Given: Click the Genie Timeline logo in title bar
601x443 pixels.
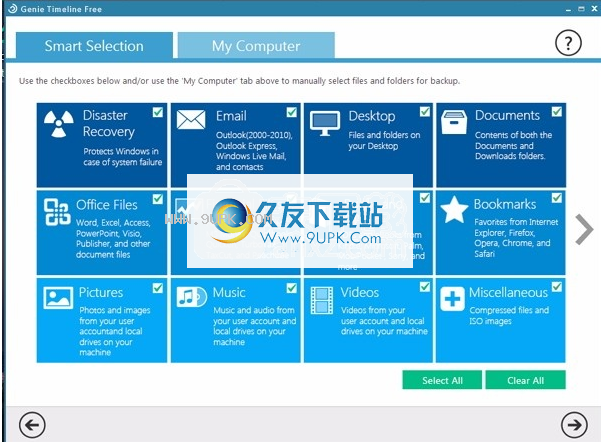Looking at the screenshot, I should click(13, 8).
